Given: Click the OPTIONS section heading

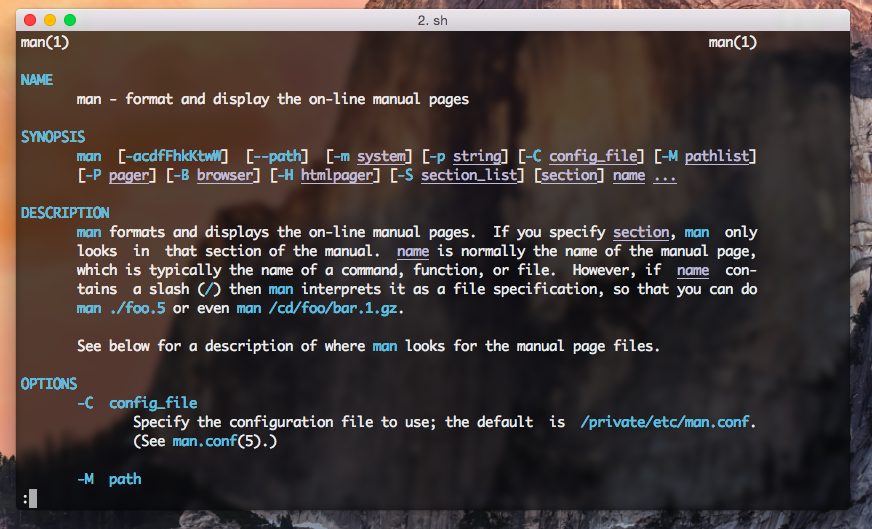Looking at the screenshot, I should click(x=49, y=384).
